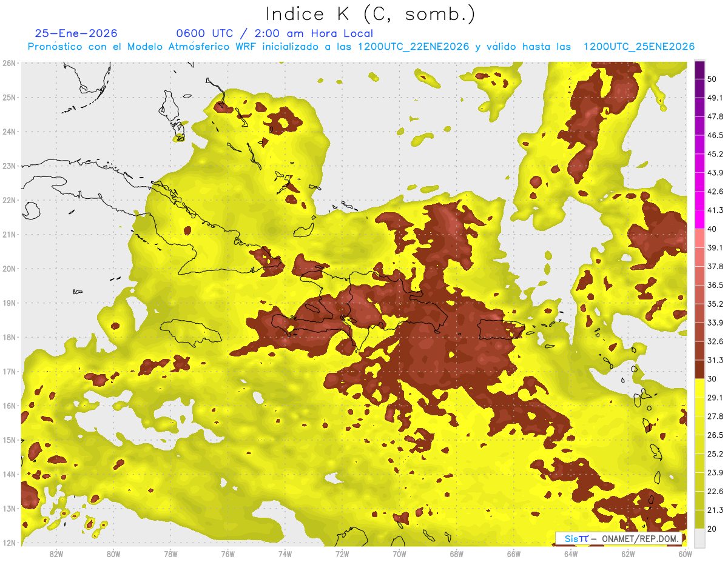Click the legend value '42.6'
Screen dimensions: 728x562
coord(715,192)
